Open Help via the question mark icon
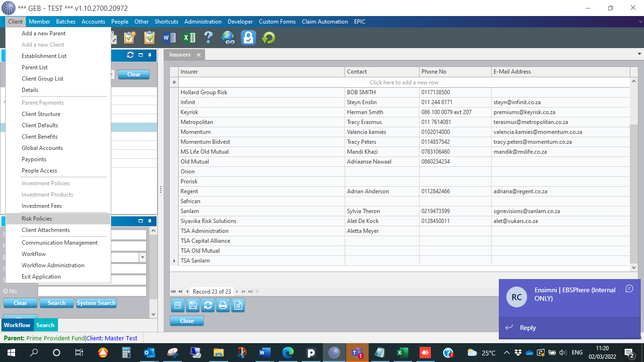The width and height of the screenshot is (644, 362). point(208,37)
